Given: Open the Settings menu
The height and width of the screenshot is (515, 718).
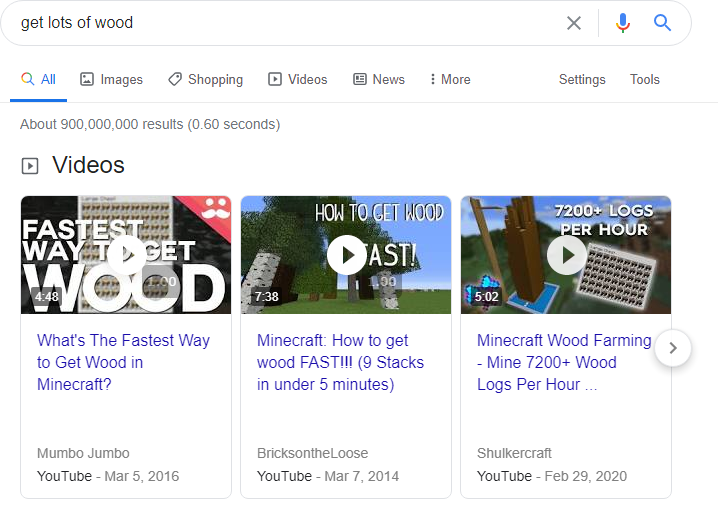Looking at the screenshot, I should point(582,80).
